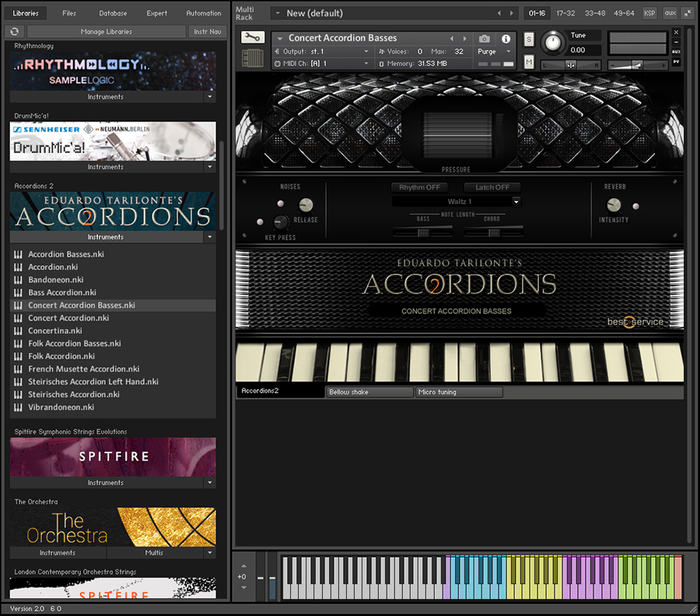
Task: Click the Chord note length slider
Action: tap(493, 233)
